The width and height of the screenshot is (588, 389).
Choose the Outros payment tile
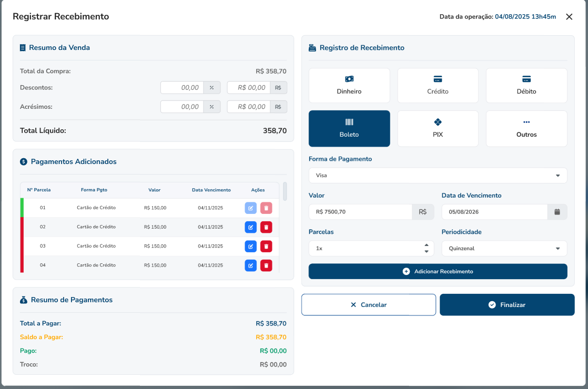point(526,128)
